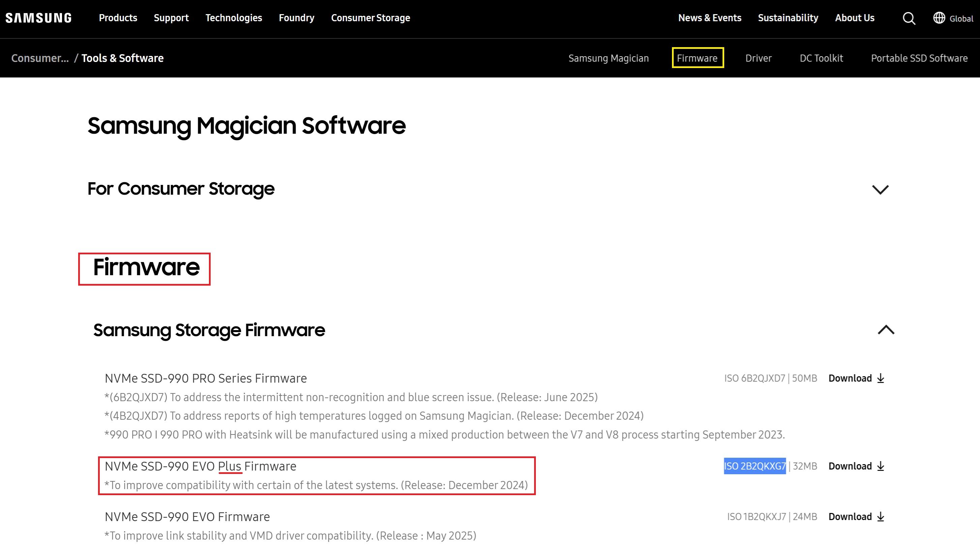Image resolution: width=980 pixels, height=547 pixels.
Task: Download 990 EVO Plus firmware
Action: point(856,466)
